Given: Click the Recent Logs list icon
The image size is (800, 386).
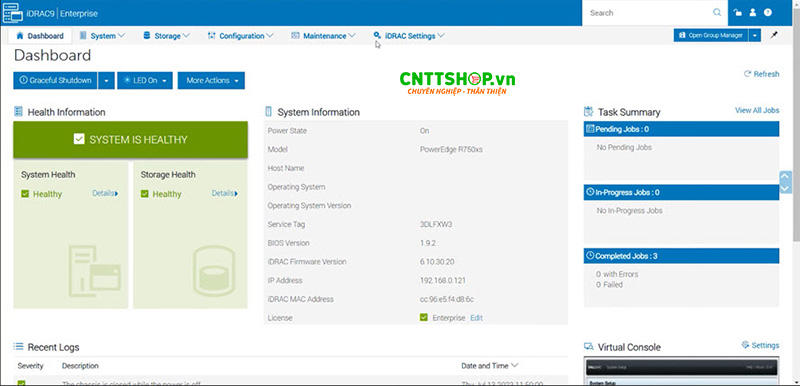Looking at the screenshot, I should click(18, 347).
